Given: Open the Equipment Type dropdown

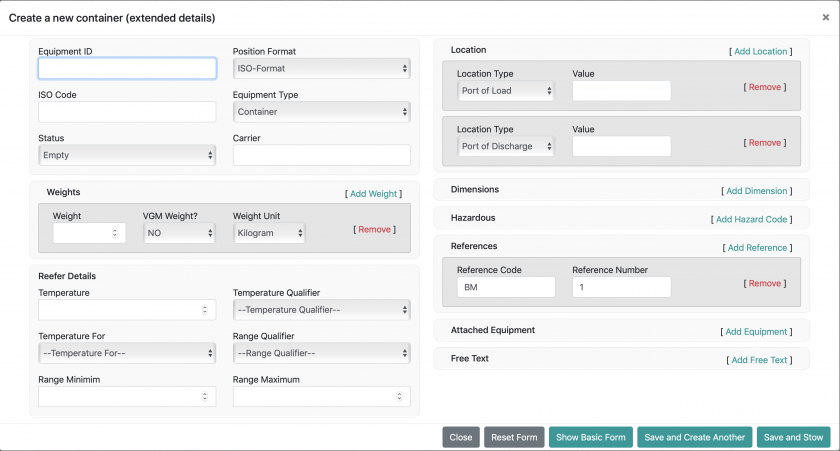Looking at the screenshot, I should click(x=321, y=112).
